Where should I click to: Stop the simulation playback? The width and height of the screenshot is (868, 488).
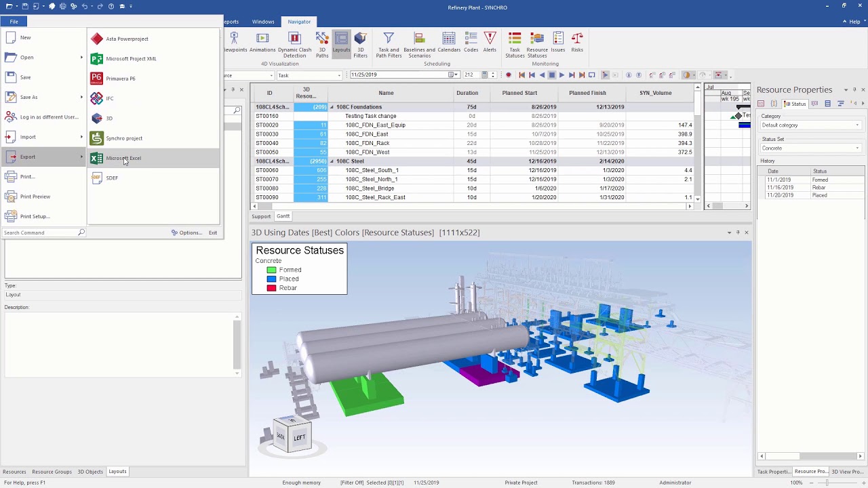pos(551,75)
